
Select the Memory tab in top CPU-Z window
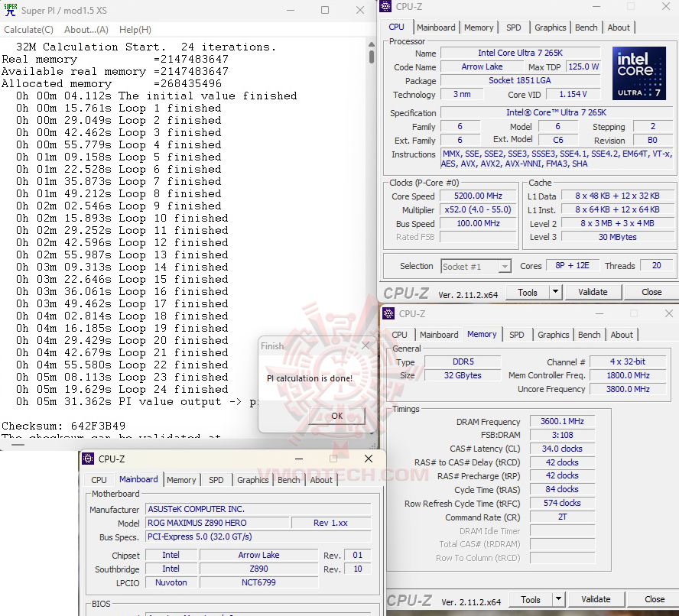click(479, 28)
